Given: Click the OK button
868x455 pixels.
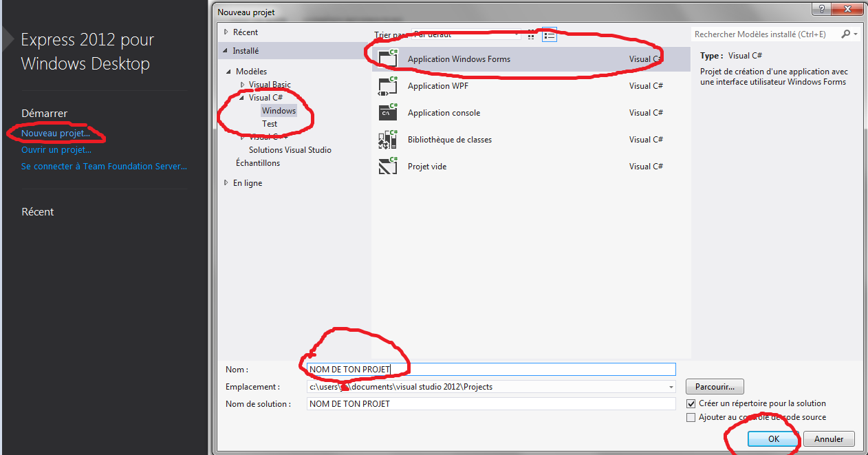Looking at the screenshot, I should click(x=774, y=438).
